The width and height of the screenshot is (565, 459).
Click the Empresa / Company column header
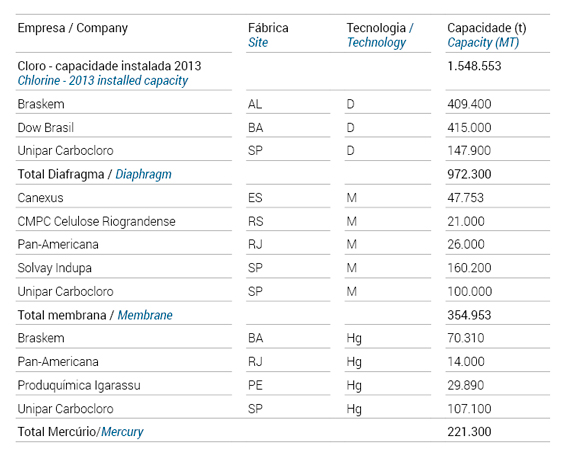(x=72, y=28)
